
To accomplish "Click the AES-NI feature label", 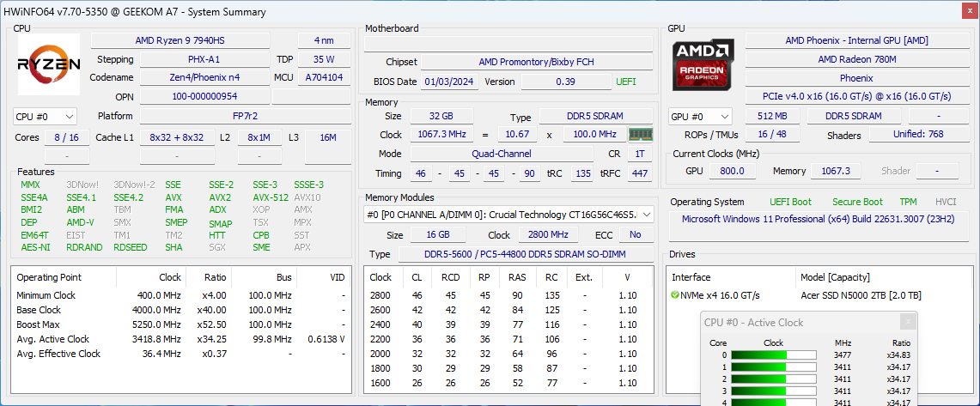I will pos(35,247).
